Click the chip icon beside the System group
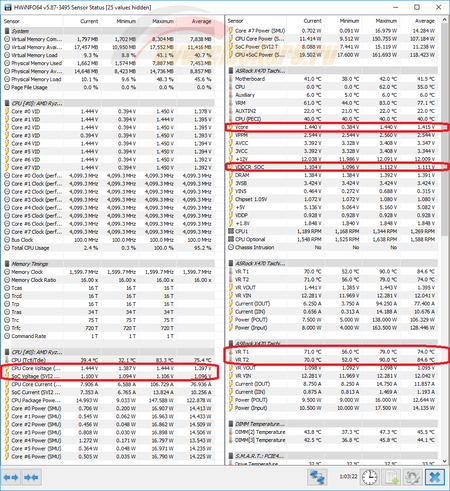 7,31
